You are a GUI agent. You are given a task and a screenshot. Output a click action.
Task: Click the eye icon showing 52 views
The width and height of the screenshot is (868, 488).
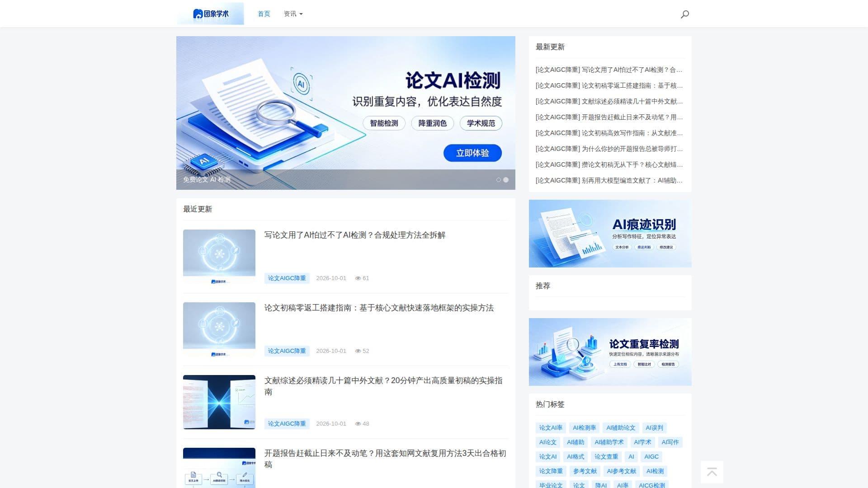358,351
